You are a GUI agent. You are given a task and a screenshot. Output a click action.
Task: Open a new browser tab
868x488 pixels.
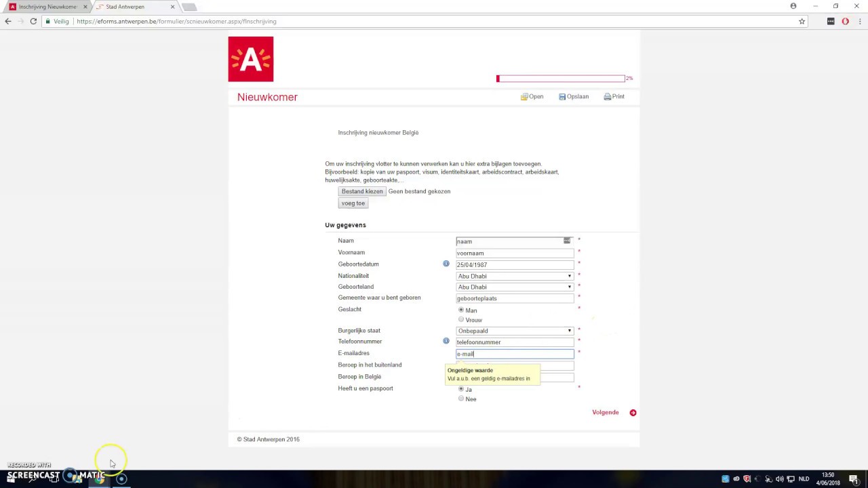coord(189,7)
